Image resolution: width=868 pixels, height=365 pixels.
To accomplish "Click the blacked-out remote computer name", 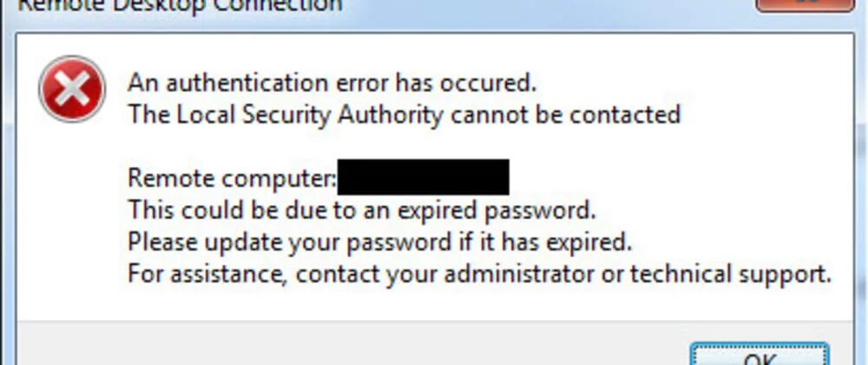I will [423, 177].
